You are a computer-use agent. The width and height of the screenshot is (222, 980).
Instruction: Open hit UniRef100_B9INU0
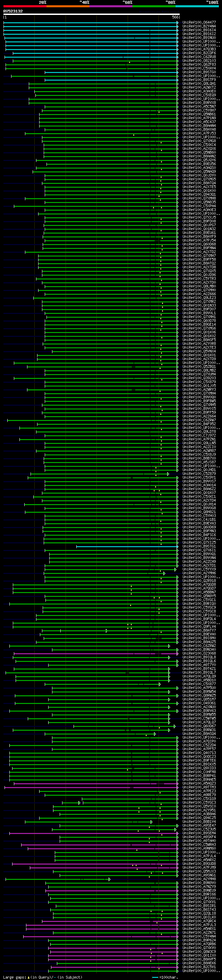(199, 38)
